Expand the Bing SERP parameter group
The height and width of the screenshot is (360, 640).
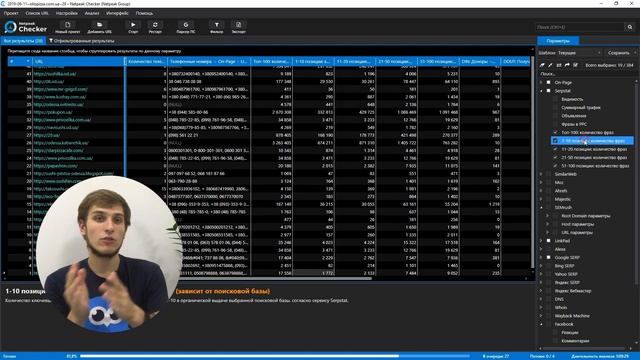pyautogui.click(x=542, y=266)
